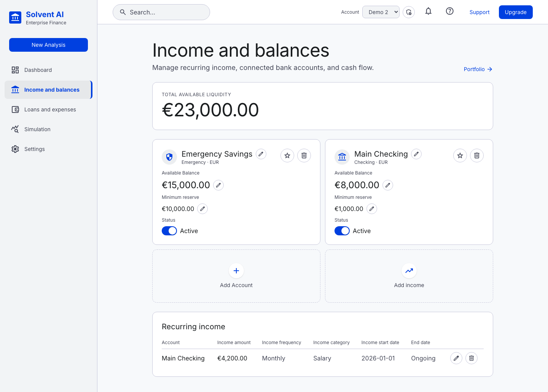
Task: Click the Add income card
Action: (409, 276)
